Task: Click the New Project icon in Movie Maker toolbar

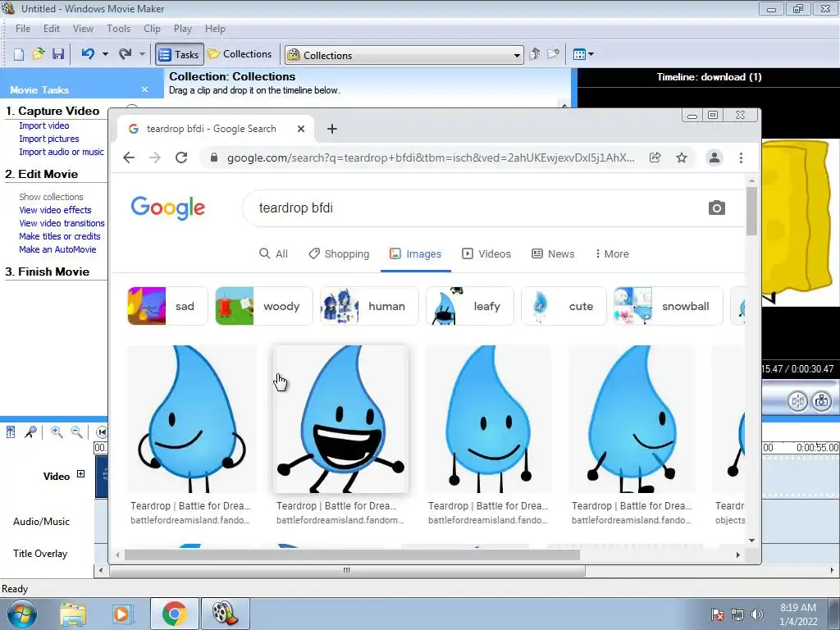Action: point(19,54)
